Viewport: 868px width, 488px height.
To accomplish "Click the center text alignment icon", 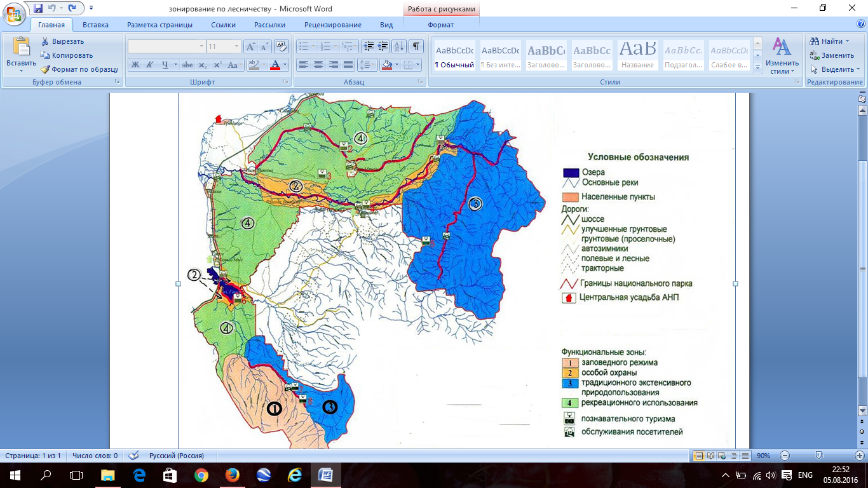I will [318, 65].
